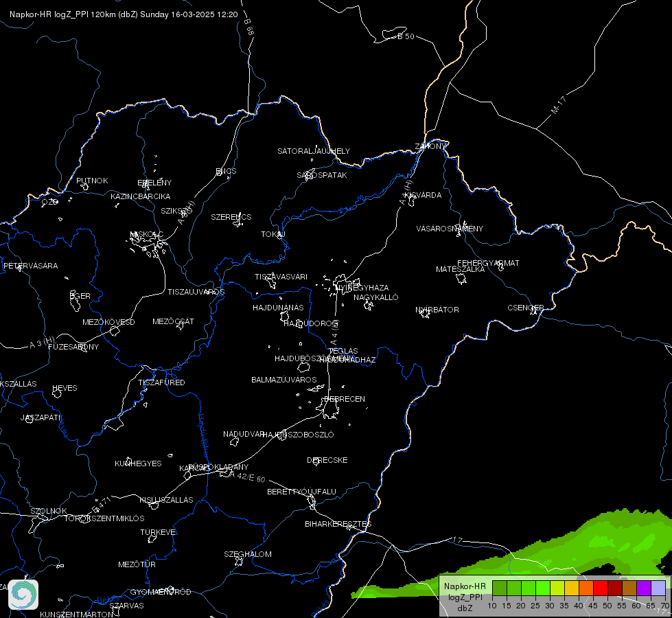Click the GYOMAENDRŐD town label
This screenshot has height=618, width=672.
pos(161,592)
